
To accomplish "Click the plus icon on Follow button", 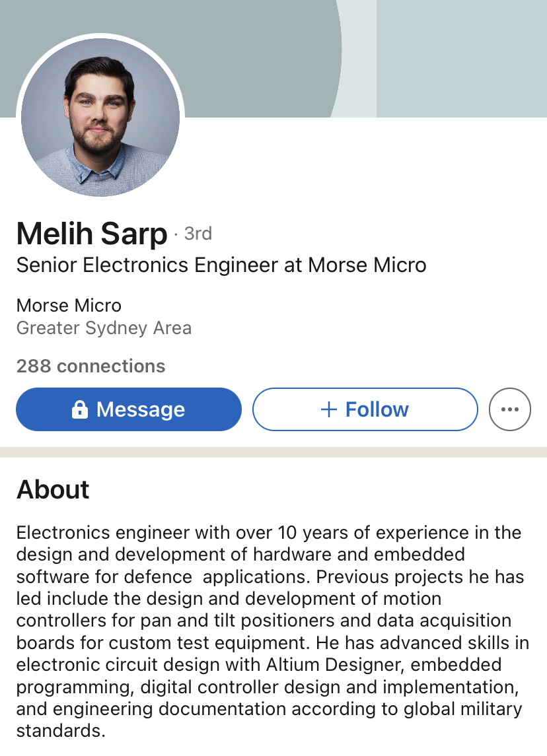I will tap(328, 409).
